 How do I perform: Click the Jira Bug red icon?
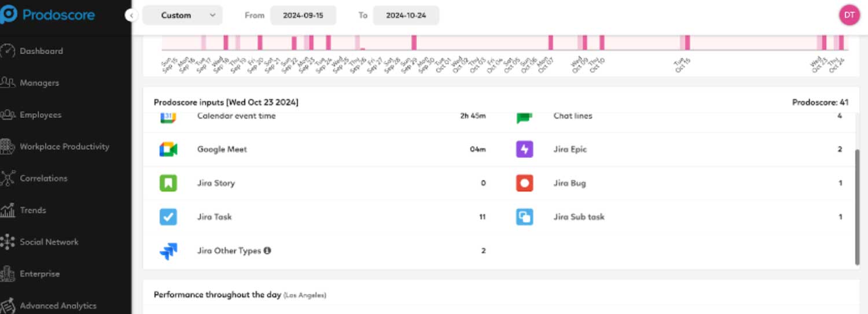click(x=524, y=183)
